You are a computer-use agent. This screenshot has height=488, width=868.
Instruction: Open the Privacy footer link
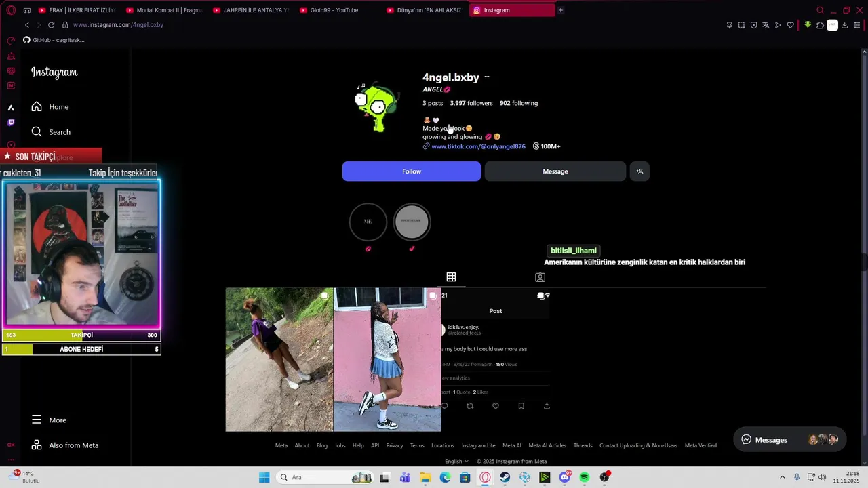(x=395, y=446)
